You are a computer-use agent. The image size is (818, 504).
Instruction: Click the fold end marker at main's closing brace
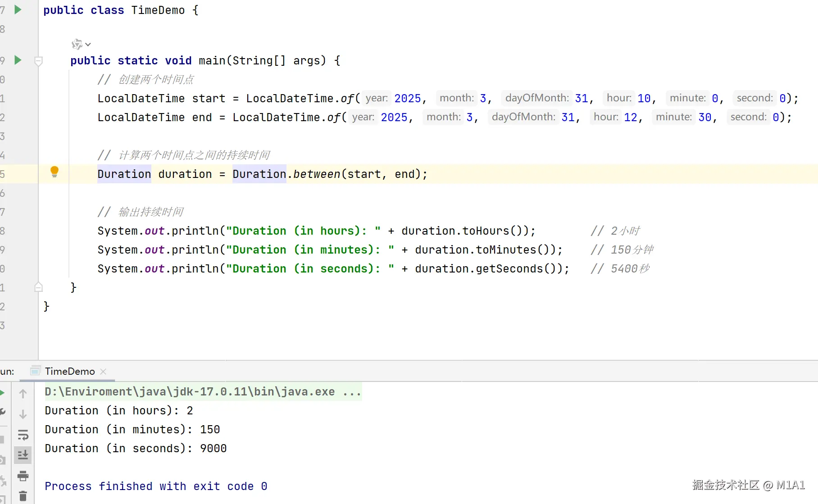tap(39, 287)
